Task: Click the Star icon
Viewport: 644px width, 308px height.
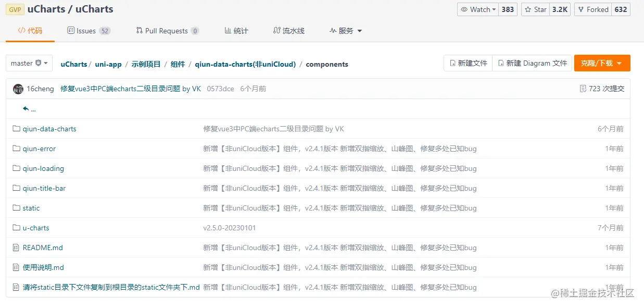Action: [x=528, y=9]
